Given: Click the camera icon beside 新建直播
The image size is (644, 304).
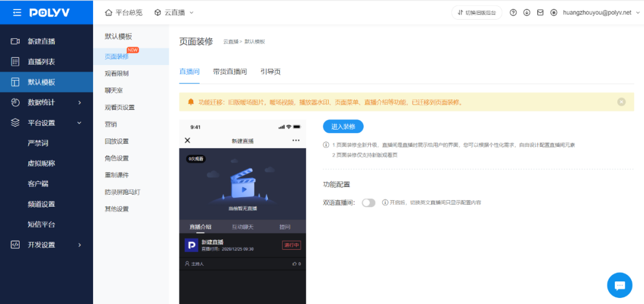Looking at the screenshot, I should point(15,41).
